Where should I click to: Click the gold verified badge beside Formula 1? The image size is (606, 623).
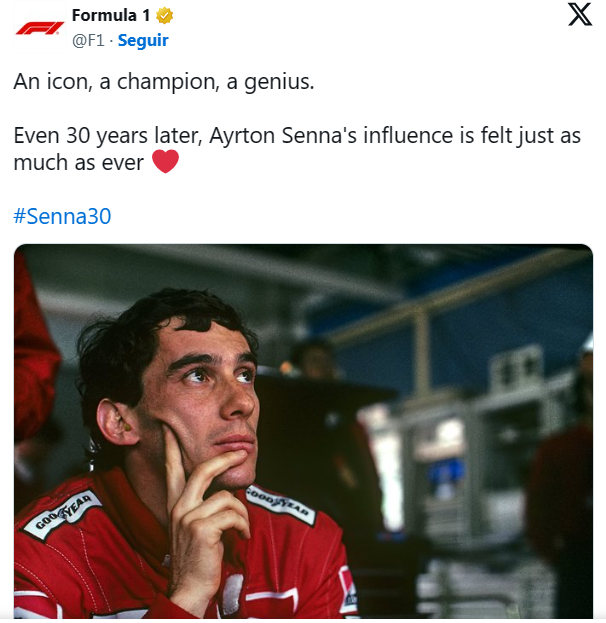164,16
